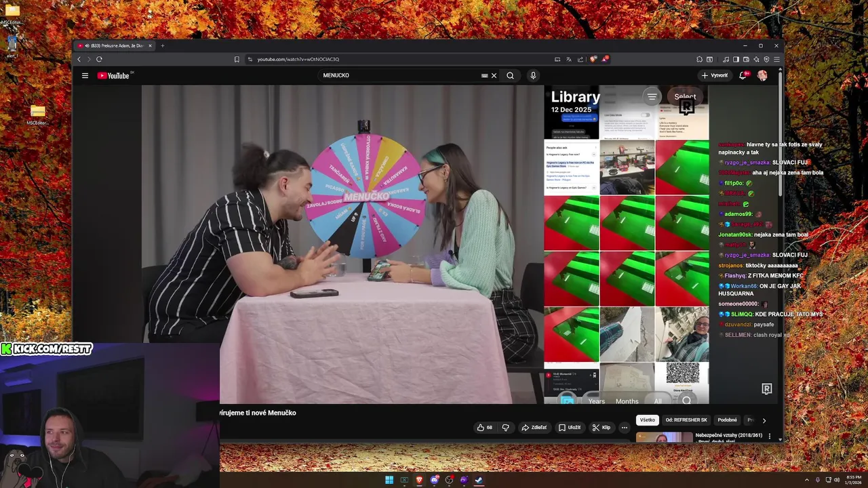Clear the MENUCKO search text
Viewport: 868px width, 488px height.
(x=494, y=75)
